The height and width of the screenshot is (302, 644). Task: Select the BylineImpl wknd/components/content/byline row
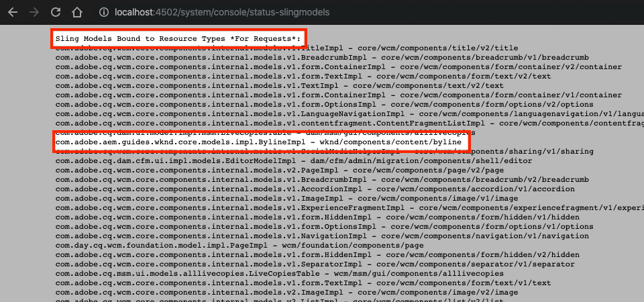click(x=258, y=142)
